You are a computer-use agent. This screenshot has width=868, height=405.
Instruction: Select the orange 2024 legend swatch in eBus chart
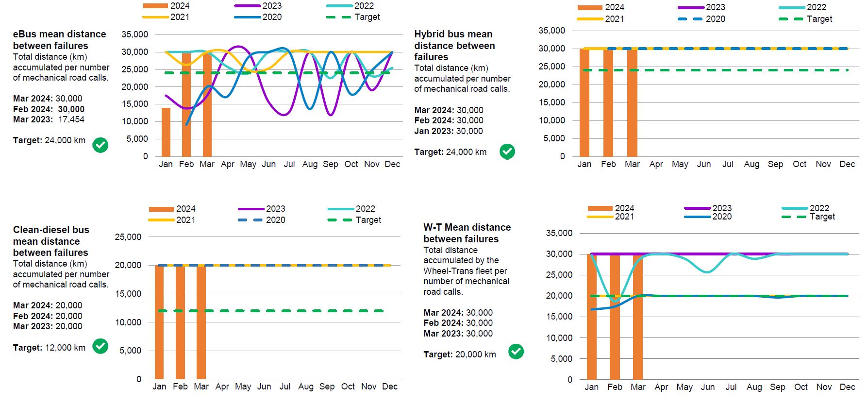155,6
